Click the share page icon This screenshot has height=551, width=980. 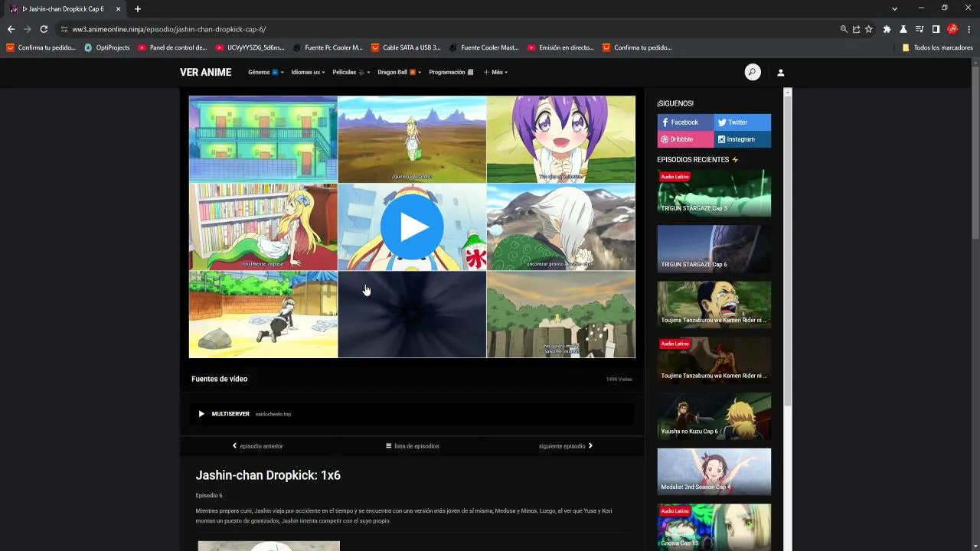coord(856,29)
